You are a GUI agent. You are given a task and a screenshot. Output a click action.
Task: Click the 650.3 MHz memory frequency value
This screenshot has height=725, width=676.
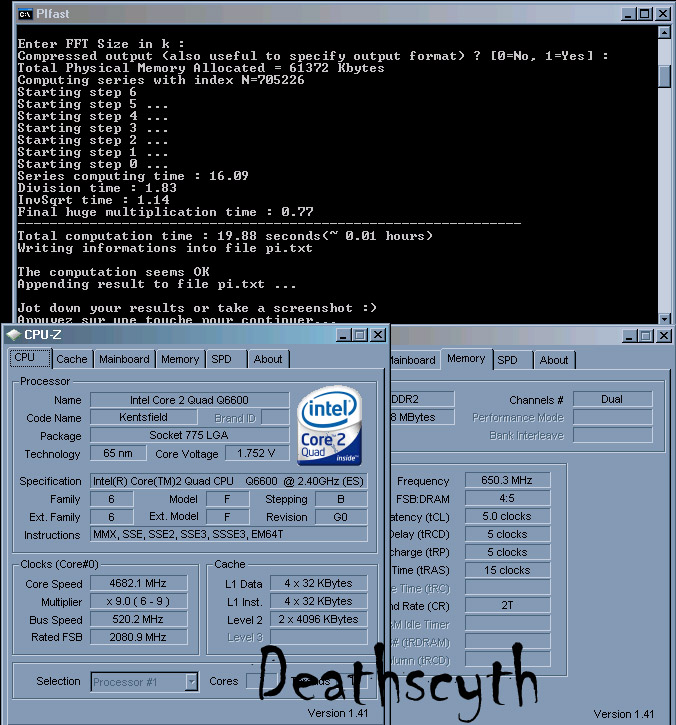[x=508, y=480]
